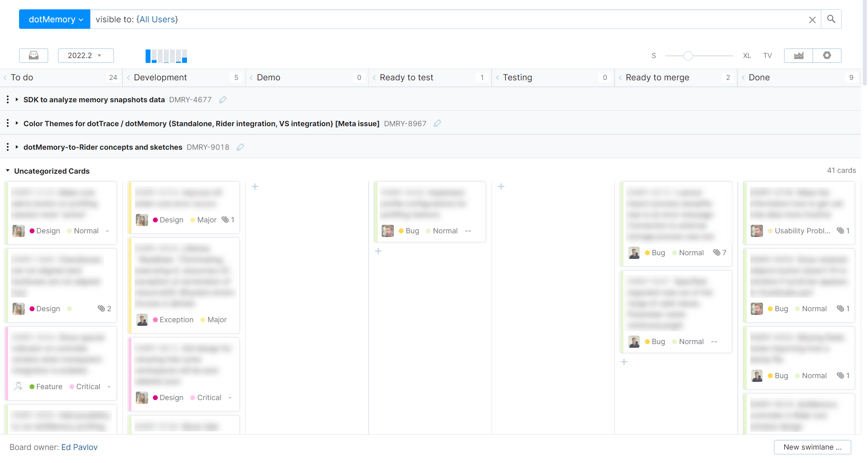This screenshot has height=463, width=868.
Task: Open the burndown chart icon
Action: [798, 55]
